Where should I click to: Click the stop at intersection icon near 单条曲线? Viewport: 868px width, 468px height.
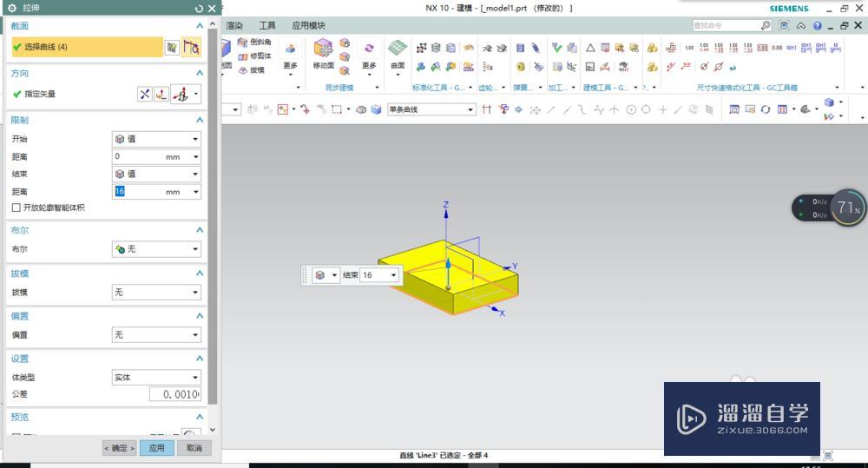pyautogui.click(x=487, y=109)
